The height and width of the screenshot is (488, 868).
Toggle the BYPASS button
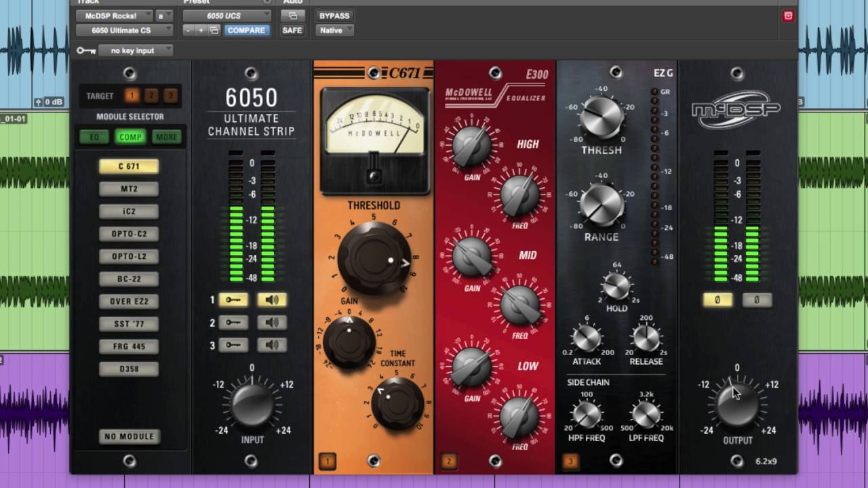(334, 16)
